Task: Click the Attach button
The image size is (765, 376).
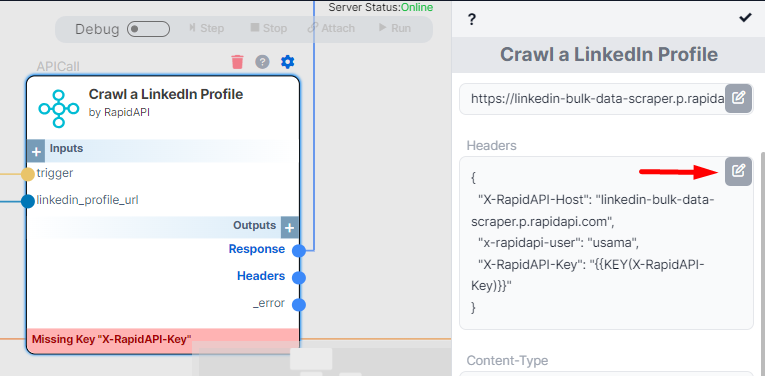Action: 331,28
